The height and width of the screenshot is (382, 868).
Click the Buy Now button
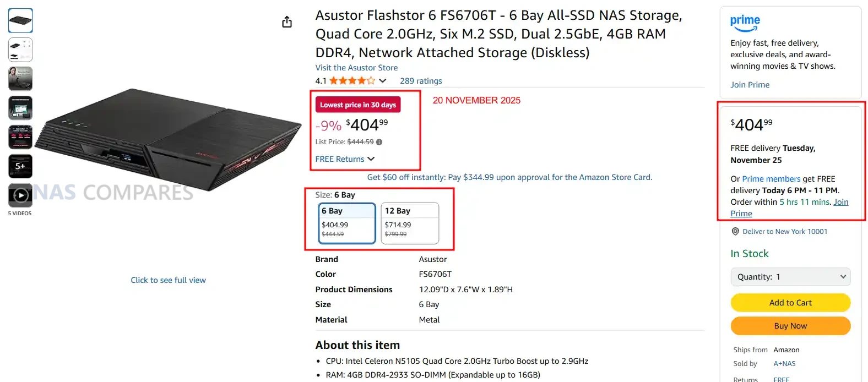tap(790, 326)
